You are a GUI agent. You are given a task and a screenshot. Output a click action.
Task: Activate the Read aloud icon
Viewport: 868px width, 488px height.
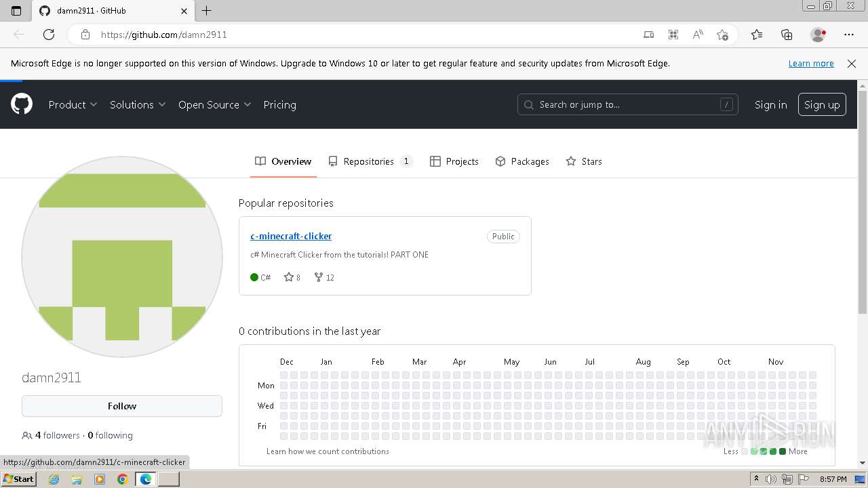coord(698,35)
